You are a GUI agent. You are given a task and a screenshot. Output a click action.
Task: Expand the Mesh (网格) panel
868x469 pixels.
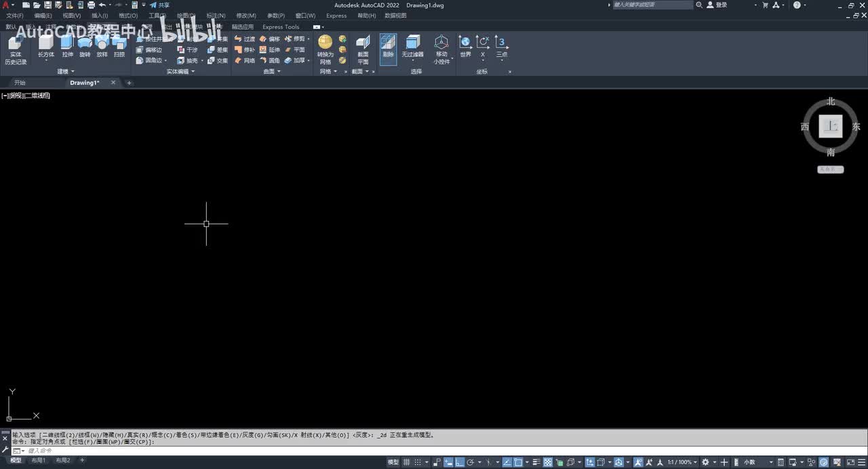click(x=328, y=71)
